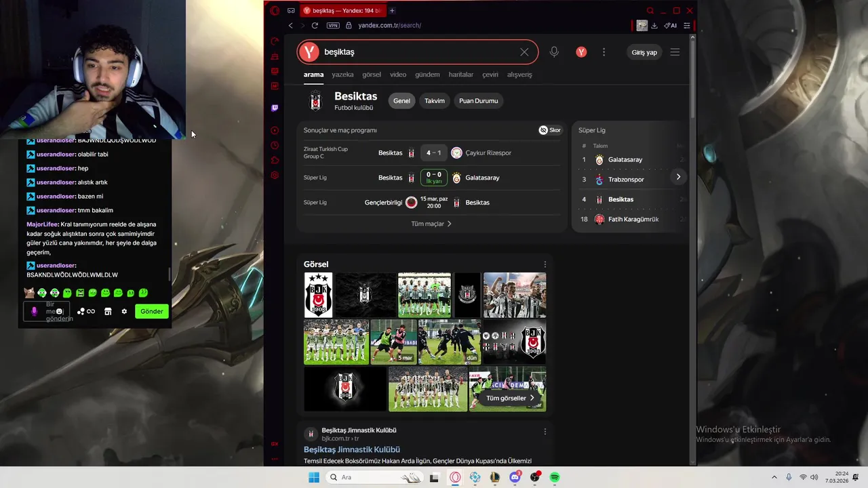This screenshot has height=488, width=868.
Task: Click the chat voice microphone icon
Action: (34, 311)
